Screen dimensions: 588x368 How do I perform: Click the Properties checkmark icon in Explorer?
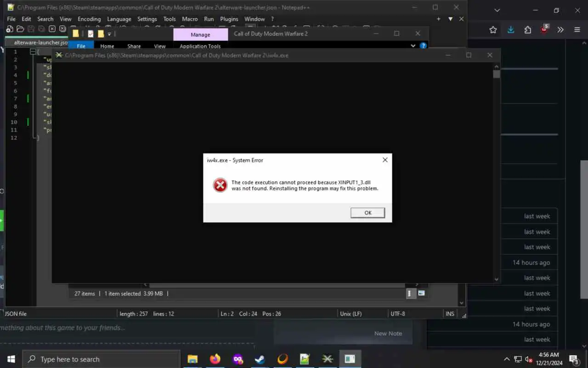click(90, 34)
